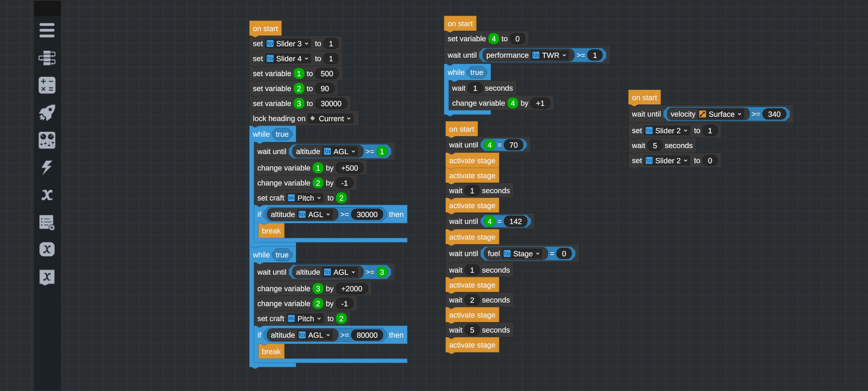Click the 500 value for variable 1
Viewport: 868px width, 391px height.
tap(326, 74)
